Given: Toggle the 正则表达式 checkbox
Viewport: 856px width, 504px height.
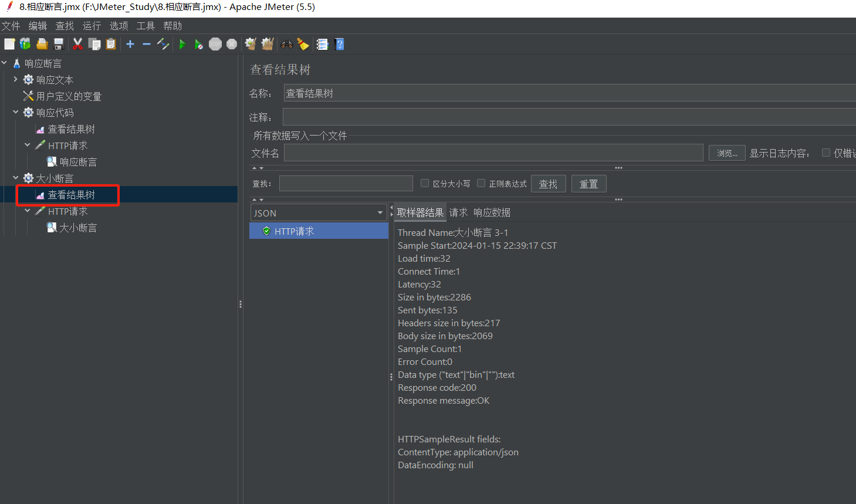Looking at the screenshot, I should click(x=481, y=183).
